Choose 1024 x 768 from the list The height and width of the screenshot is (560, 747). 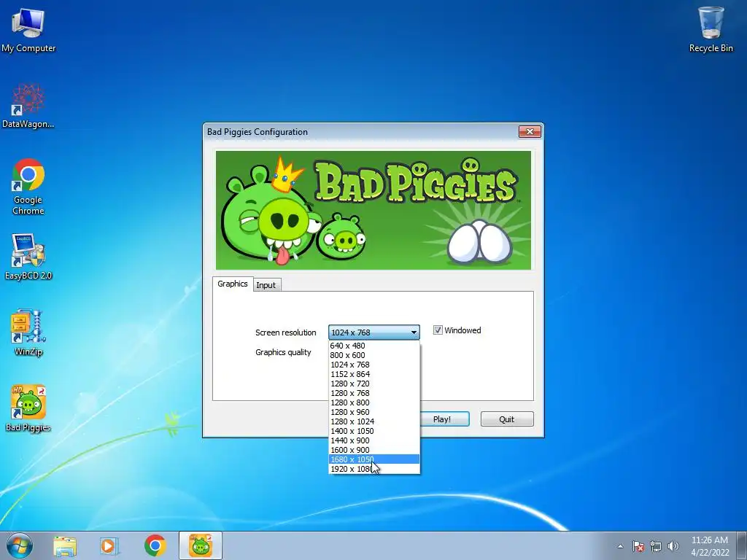pyautogui.click(x=374, y=365)
